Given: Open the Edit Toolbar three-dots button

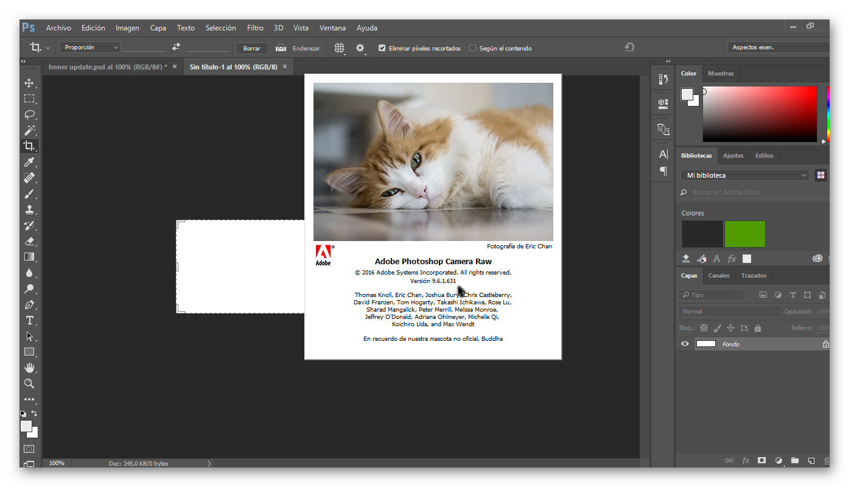Looking at the screenshot, I should coord(29,399).
